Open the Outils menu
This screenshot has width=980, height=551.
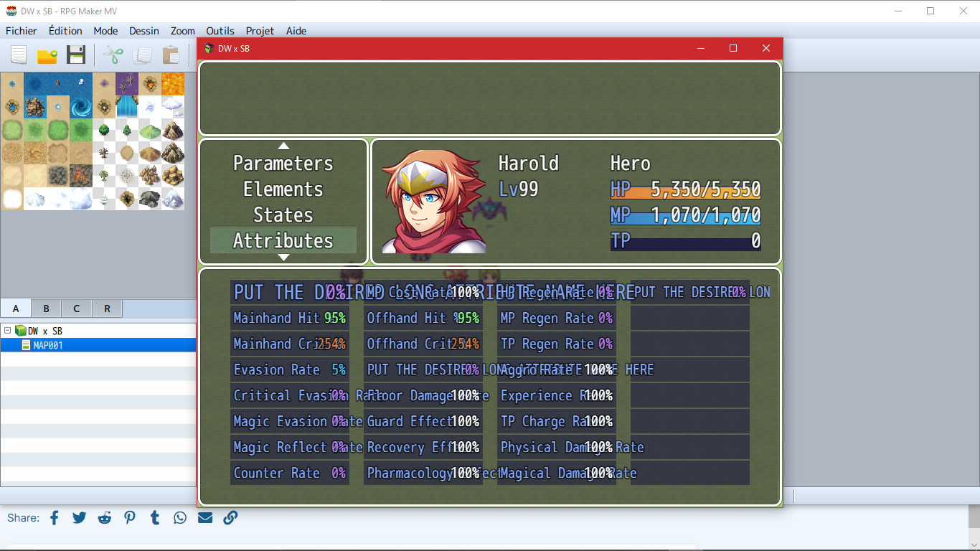tap(220, 31)
